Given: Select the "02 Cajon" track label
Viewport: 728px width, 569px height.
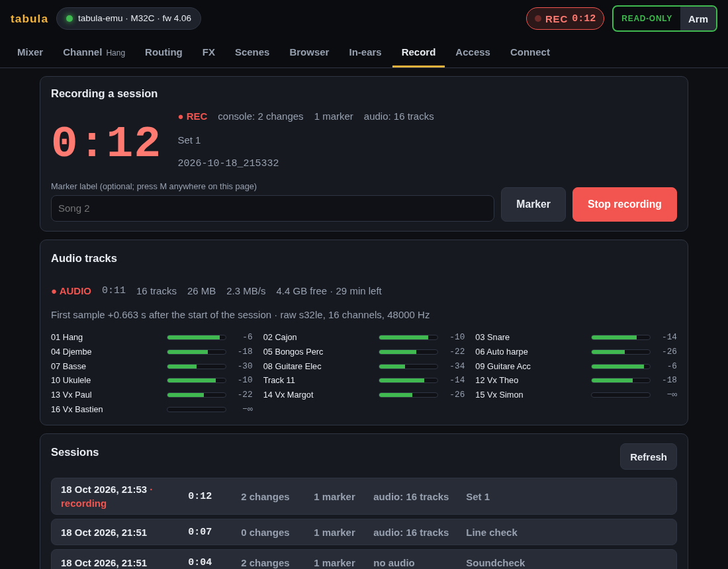Looking at the screenshot, I should click(280, 337).
